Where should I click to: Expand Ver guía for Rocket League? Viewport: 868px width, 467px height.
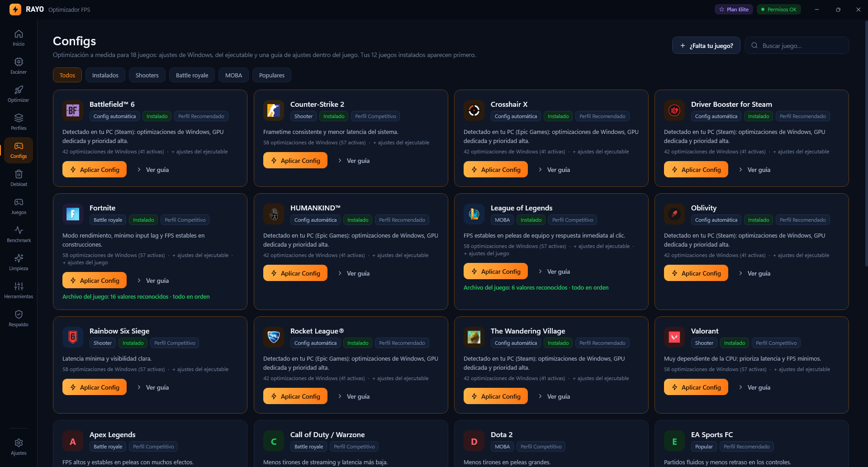[x=354, y=396]
